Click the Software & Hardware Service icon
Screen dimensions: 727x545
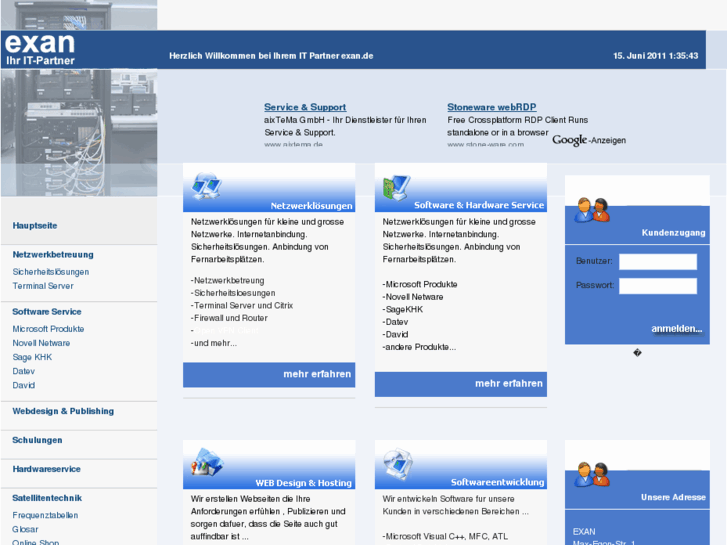coord(396,187)
